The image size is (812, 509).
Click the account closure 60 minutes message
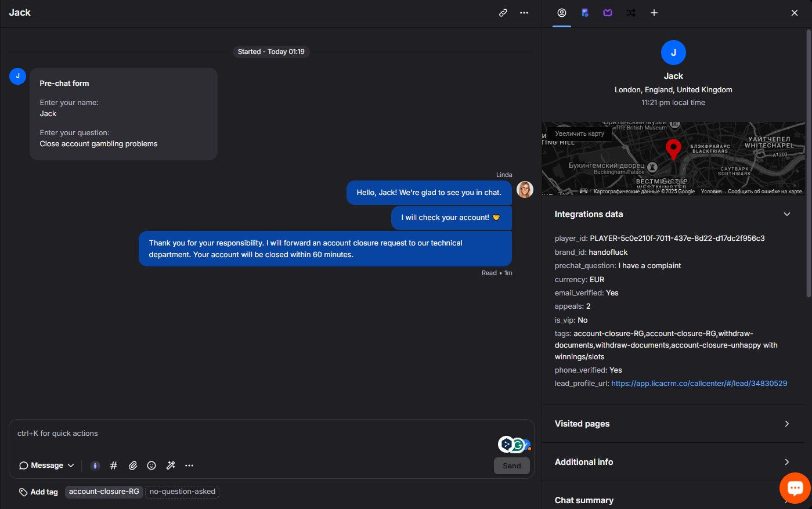(x=325, y=249)
